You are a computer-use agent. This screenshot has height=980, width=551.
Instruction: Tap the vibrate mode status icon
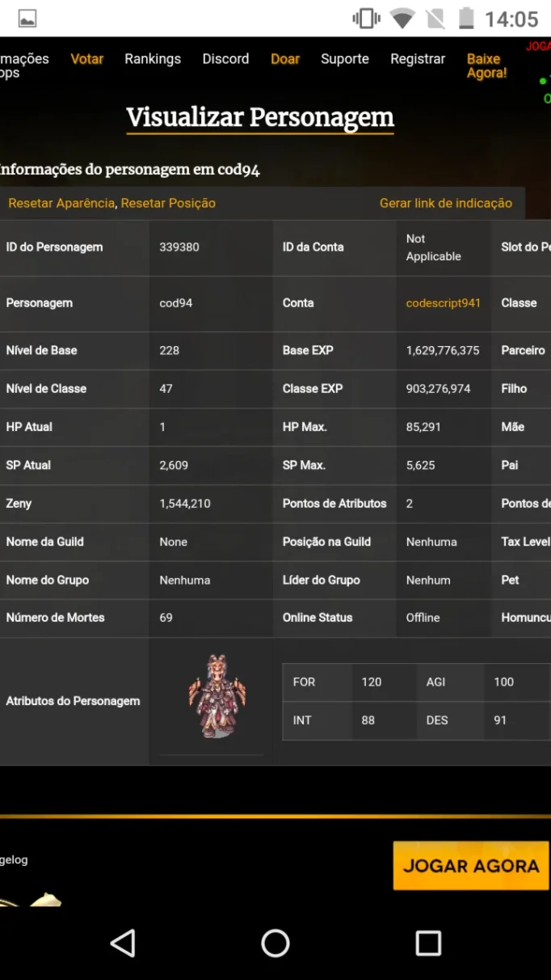pyautogui.click(x=367, y=19)
